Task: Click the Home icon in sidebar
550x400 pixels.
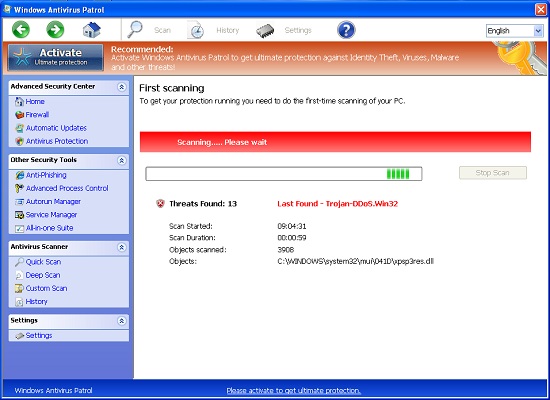Action: tap(19, 102)
